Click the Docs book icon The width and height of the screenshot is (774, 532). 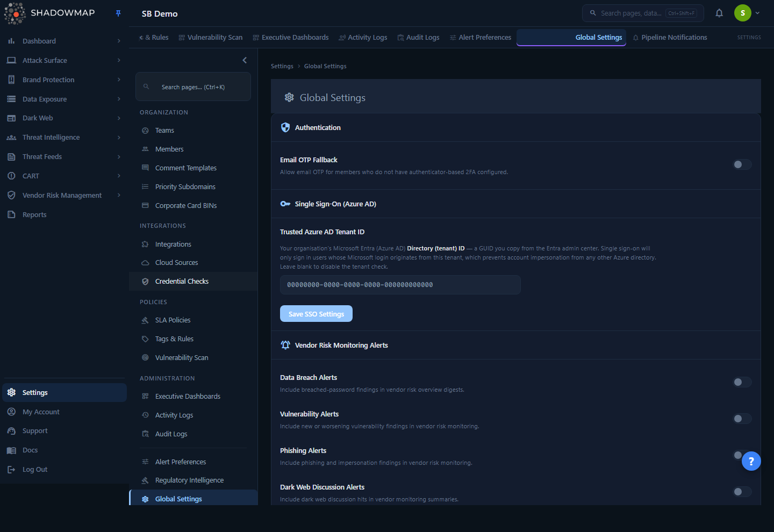(11, 450)
